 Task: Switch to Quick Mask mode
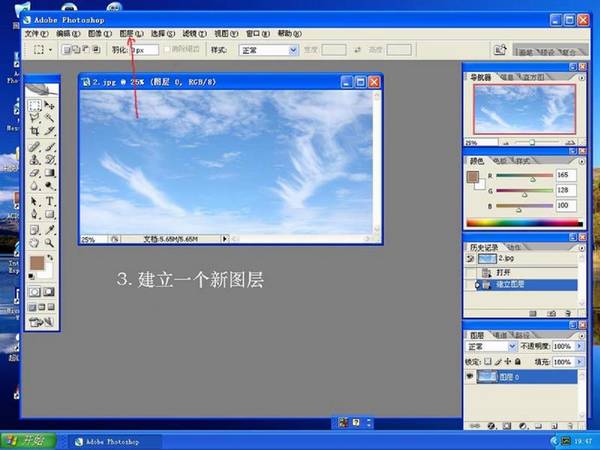click(49, 292)
